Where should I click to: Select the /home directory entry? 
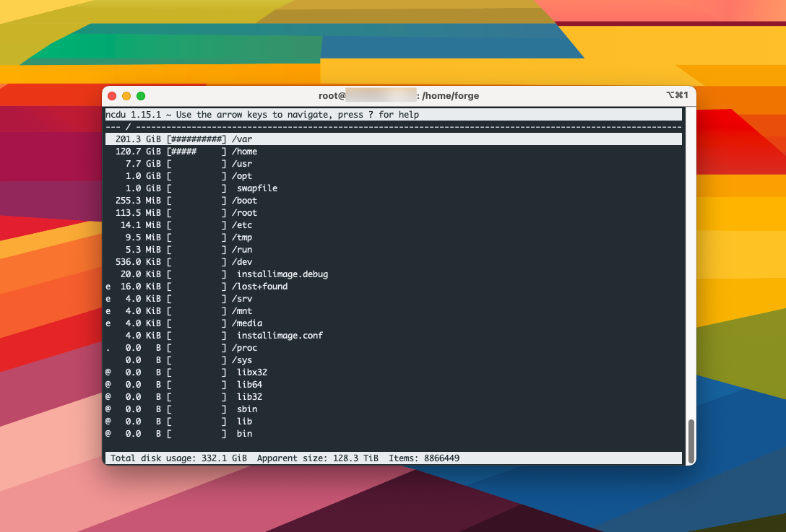pos(244,152)
